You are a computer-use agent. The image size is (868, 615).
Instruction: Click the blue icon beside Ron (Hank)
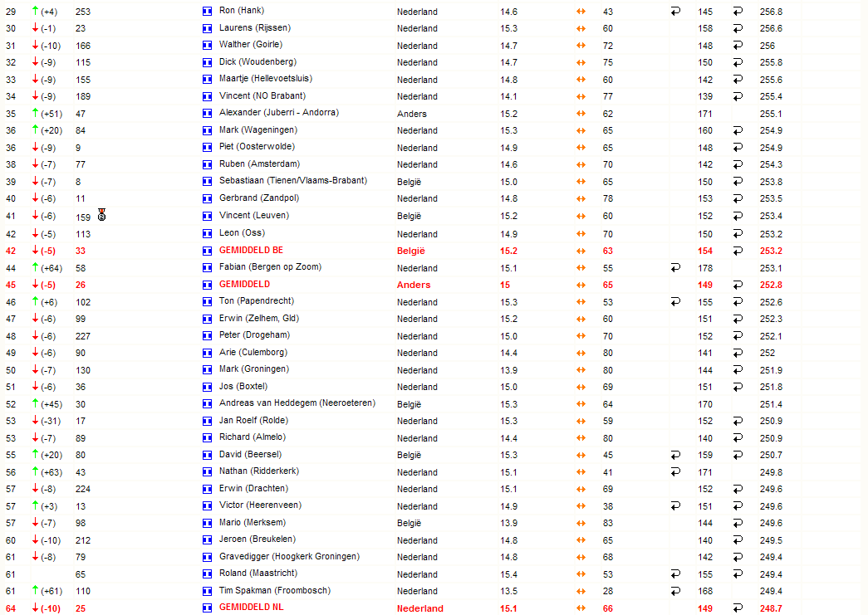pos(207,11)
